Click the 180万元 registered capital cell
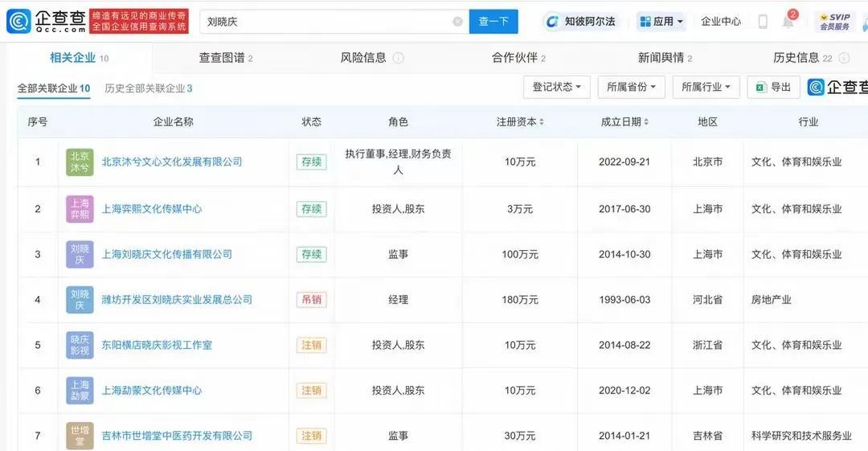 (x=520, y=300)
